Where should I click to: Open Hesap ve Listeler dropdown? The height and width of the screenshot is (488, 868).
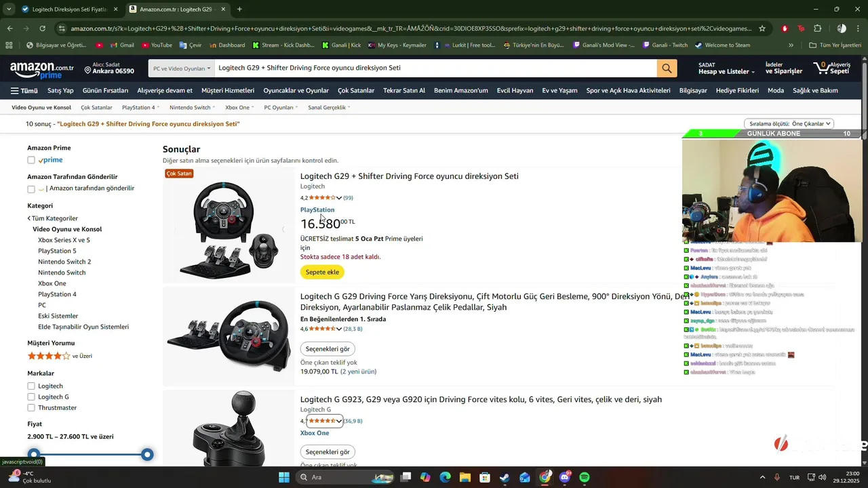[x=726, y=68]
